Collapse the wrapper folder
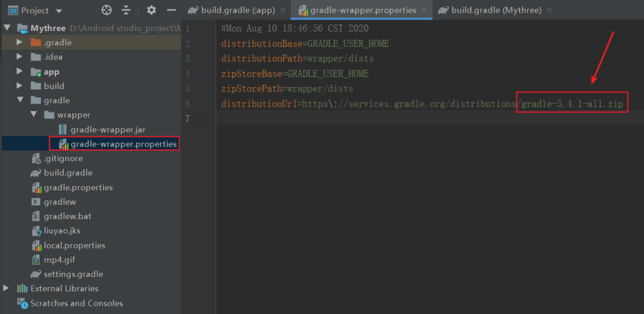The height and width of the screenshot is (314, 644). coord(33,115)
